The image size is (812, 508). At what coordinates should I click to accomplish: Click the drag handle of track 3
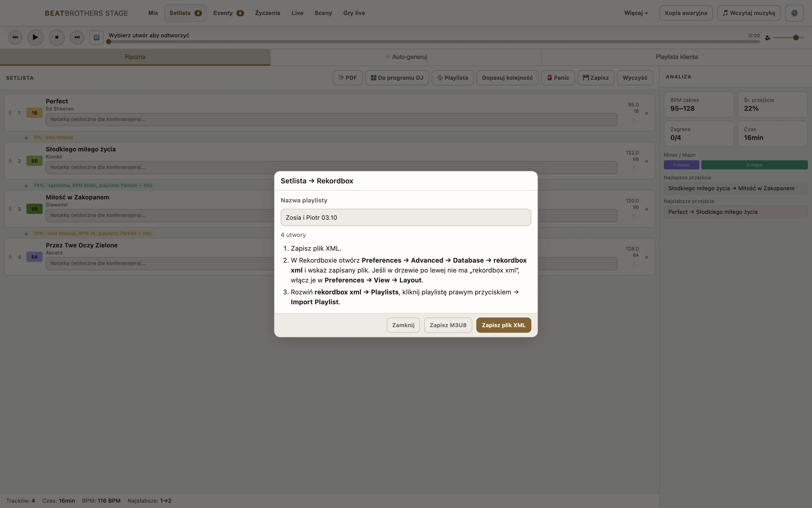pyautogui.click(x=10, y=209)
